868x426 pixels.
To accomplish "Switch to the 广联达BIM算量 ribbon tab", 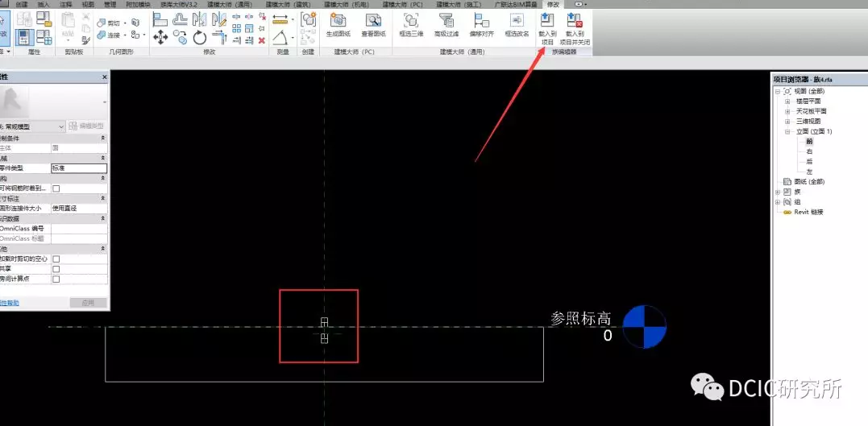I will coord(515,4).
